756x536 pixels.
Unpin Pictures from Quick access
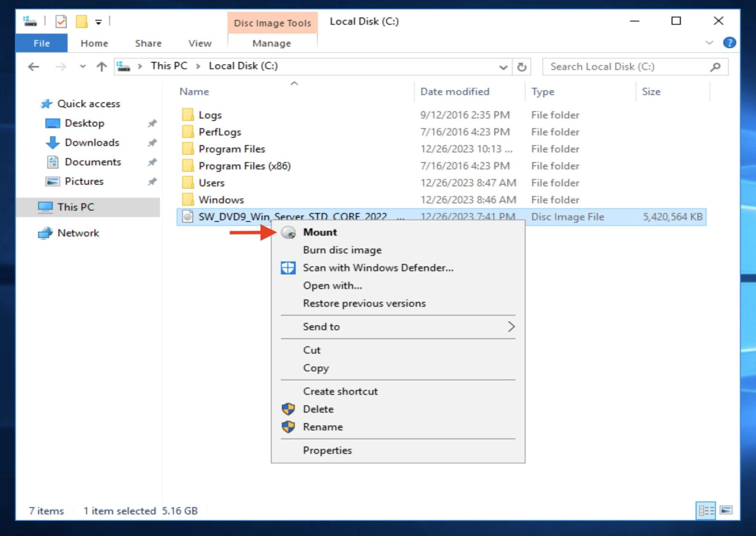click(x=152, y=181)
